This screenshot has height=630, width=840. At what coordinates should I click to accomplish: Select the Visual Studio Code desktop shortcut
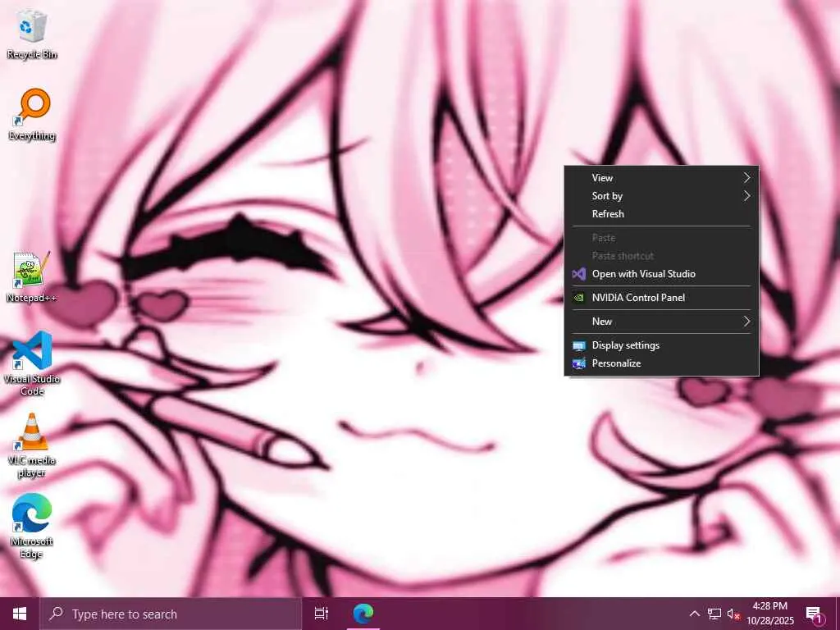coord(32,363)
